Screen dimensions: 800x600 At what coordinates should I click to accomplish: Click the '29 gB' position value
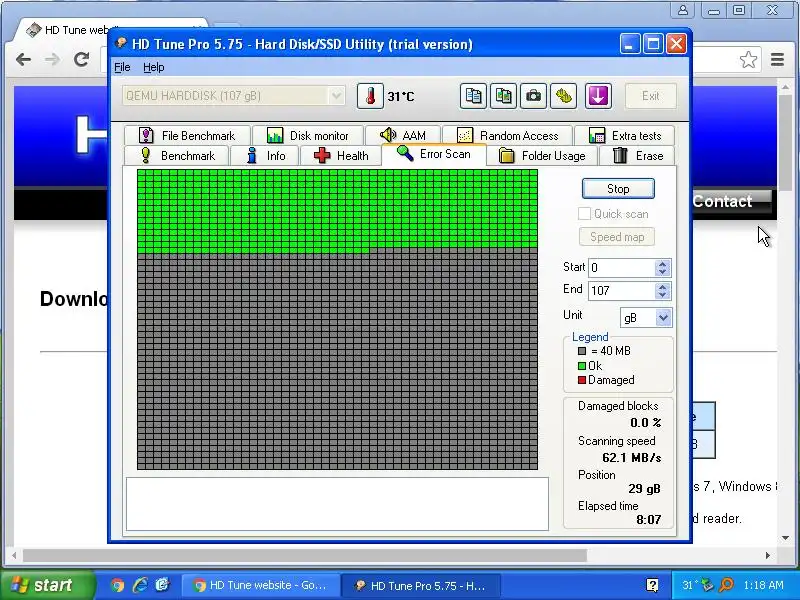644,489
